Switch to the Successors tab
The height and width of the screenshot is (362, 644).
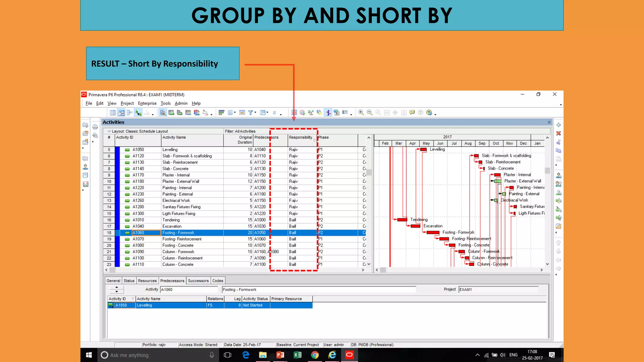pyautogui.click(x=198, y=281)
